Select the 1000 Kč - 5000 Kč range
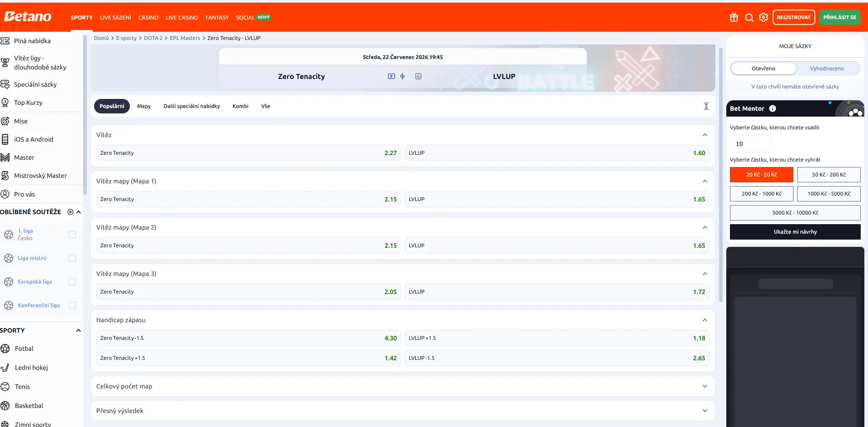The height and width of the screenshot is (427, 868). pos(829,194)
